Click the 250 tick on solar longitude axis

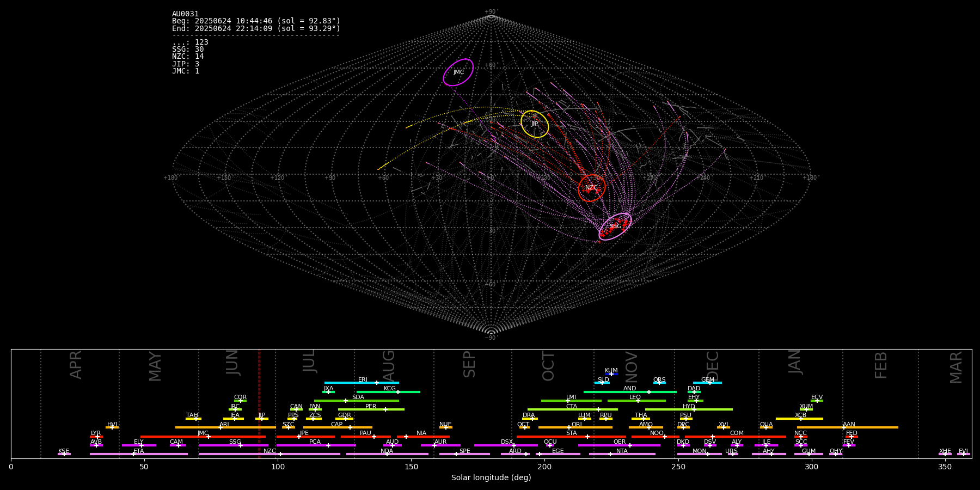678,467
